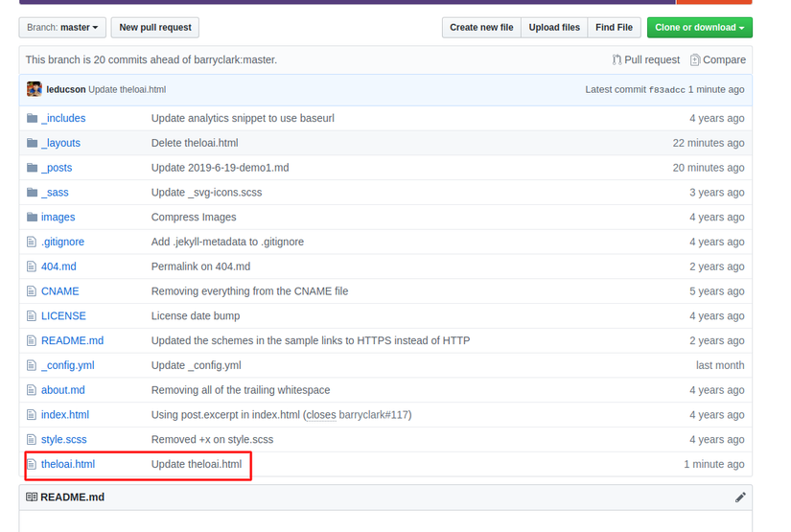
Task: Open the CNAME file
Action: click(60, 291)
